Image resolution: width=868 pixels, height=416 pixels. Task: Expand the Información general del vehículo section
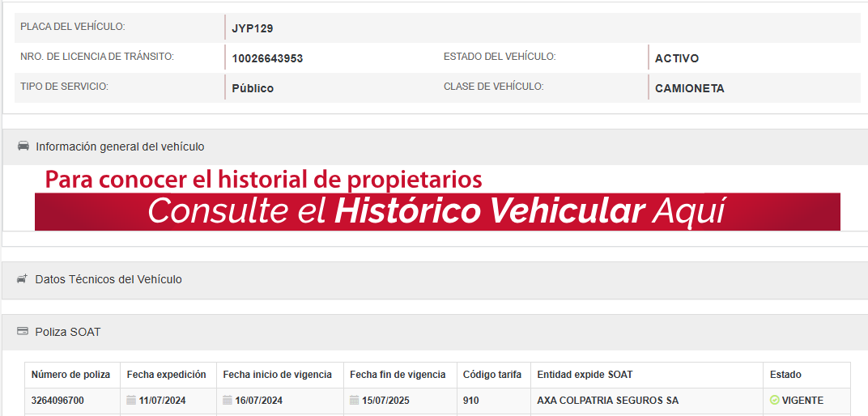point(120,146)
